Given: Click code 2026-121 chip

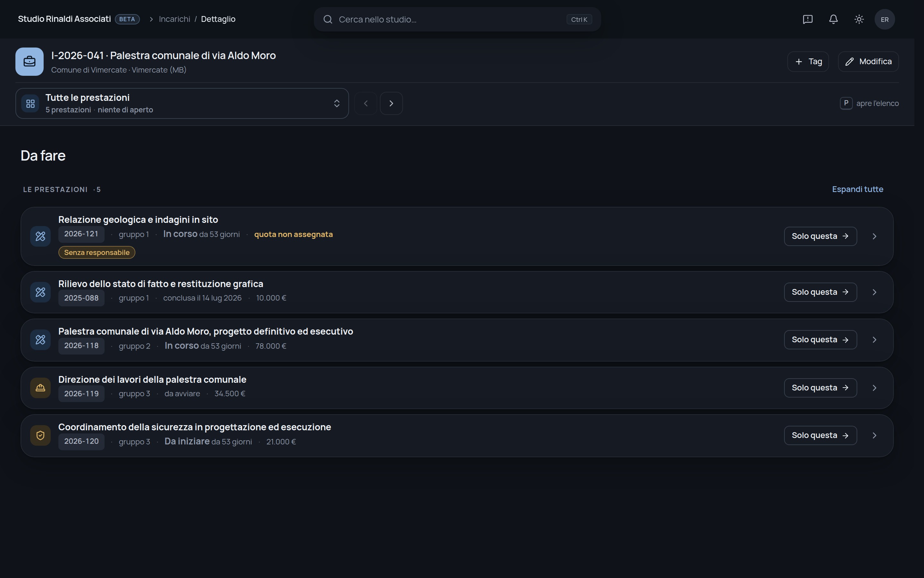Looking at the screenshot, I should (x=81, y=234).
